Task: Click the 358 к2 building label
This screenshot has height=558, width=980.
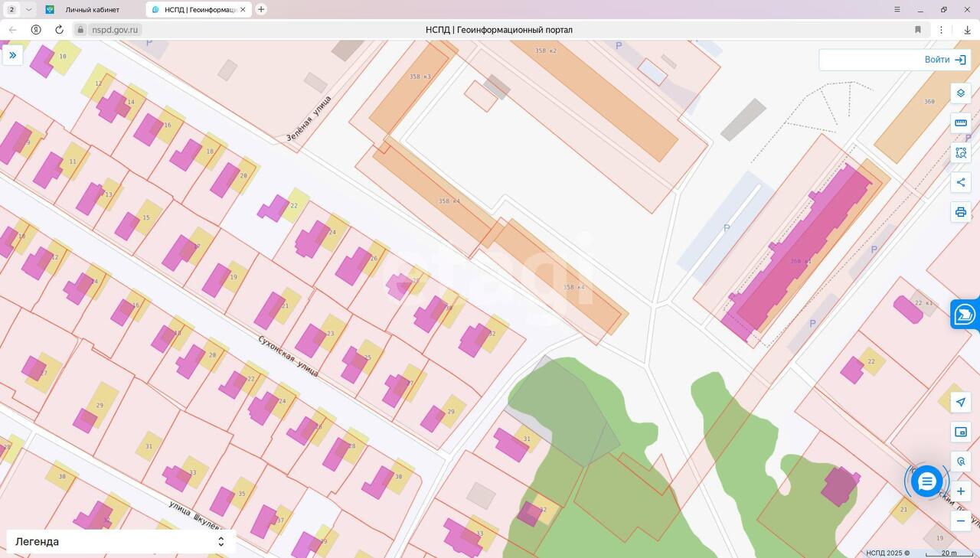Action: tap(546, 51)
